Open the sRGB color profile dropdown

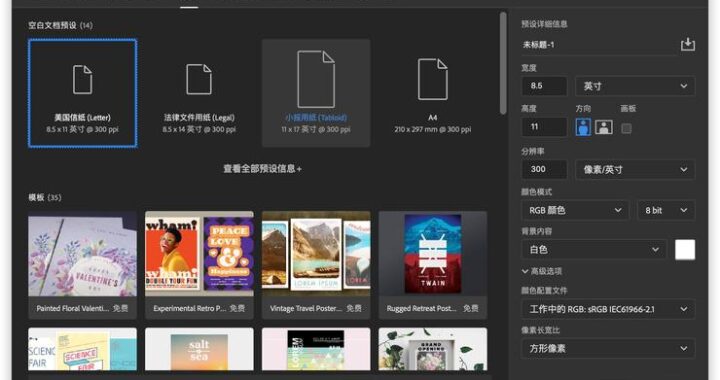point(608,309)
